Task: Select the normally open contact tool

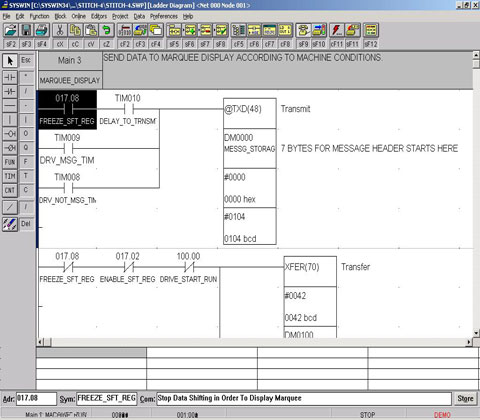Action: 10,77
